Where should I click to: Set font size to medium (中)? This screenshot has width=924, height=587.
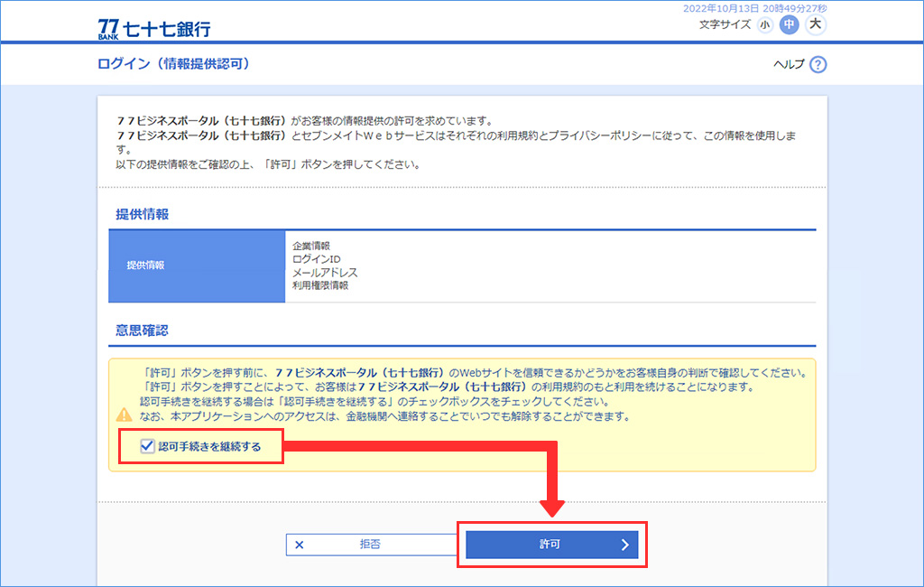coord(789,24)
